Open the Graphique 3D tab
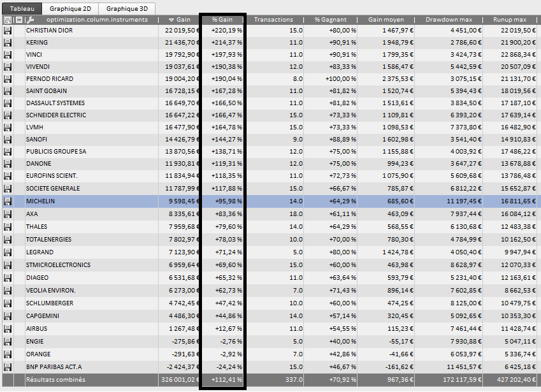The width and height of the screenshot is (541, 392). (127, 9)
